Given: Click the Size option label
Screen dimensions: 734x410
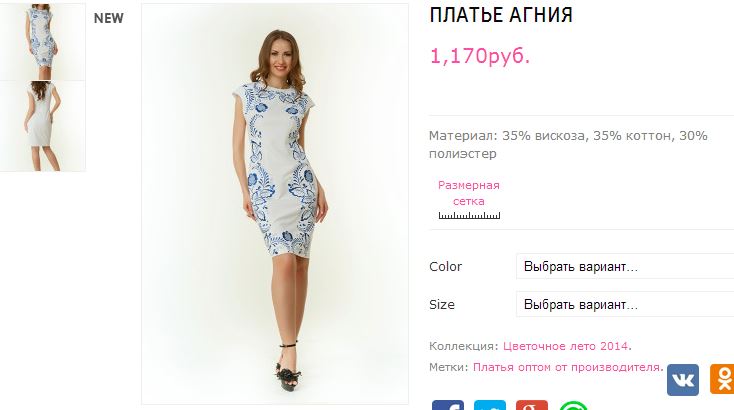Looking at the screenshot, I should point(441,304).
